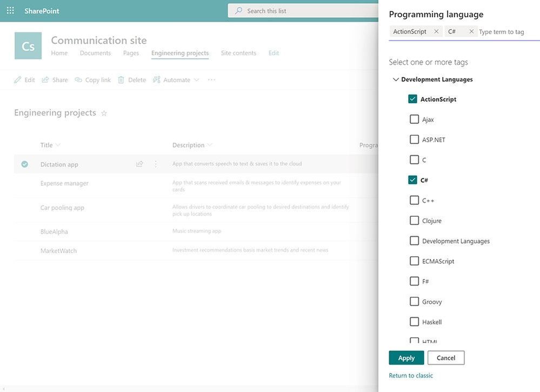The height and width of the screenshot is (392, 540).
Task: Check the Haskell checkbox
Action: (414, 322)
